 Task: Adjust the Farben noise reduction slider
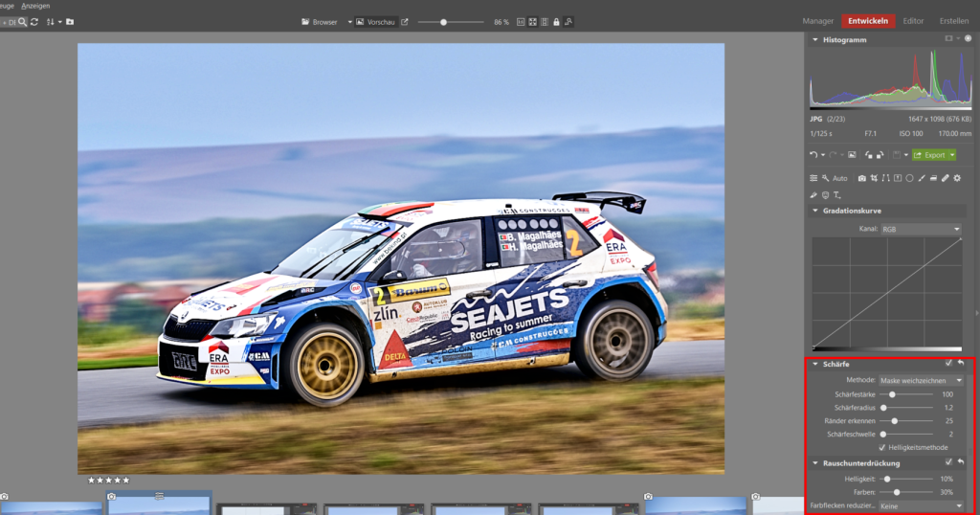pos(906,492)
